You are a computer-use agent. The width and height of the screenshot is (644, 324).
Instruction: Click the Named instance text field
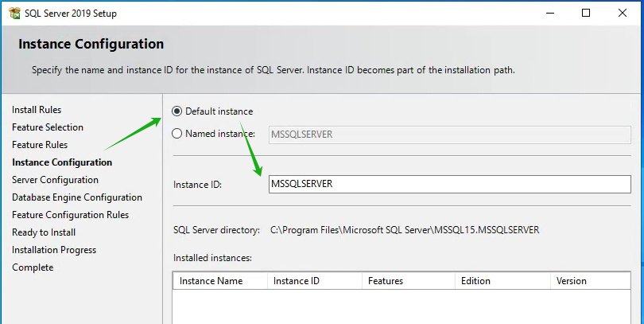click(x=450, y=135)
